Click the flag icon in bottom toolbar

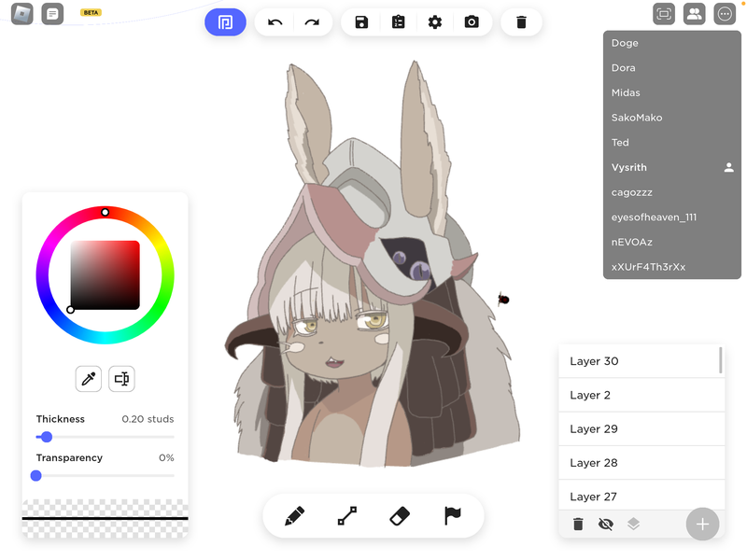pos(452,516)
